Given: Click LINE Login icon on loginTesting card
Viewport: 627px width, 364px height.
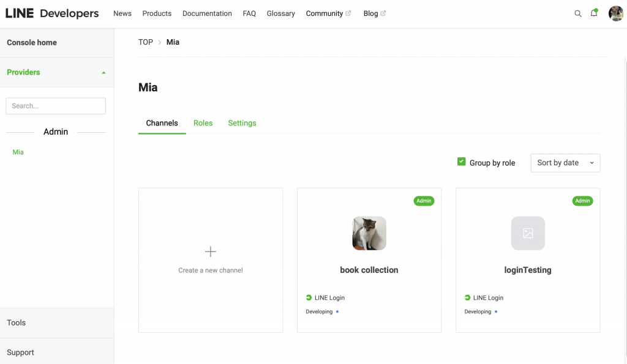Looking at the screenshot, I should point(467,298).
